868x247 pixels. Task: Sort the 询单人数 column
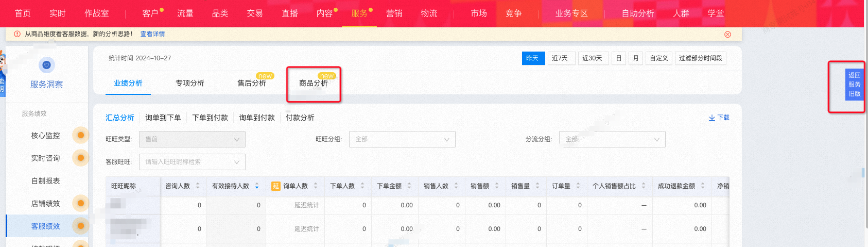[x=316, y=186]
